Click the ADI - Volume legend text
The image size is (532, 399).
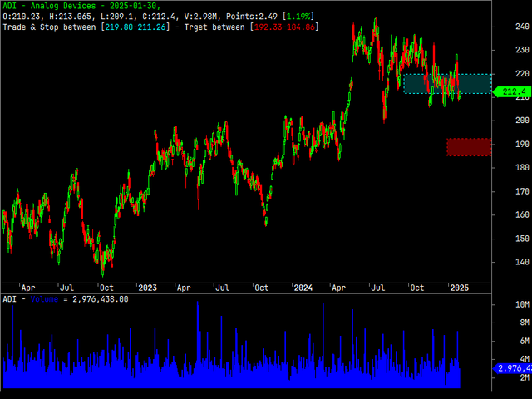click(x=31, y=299)
